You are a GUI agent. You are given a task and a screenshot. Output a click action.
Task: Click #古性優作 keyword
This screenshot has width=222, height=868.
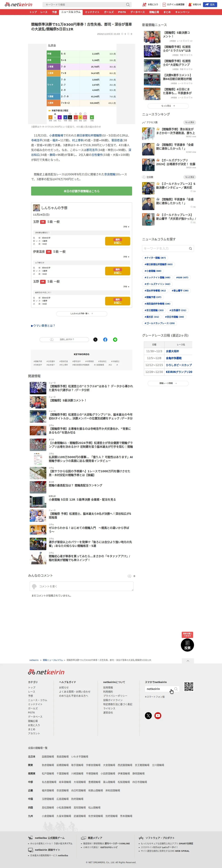(x=51, y=362)
